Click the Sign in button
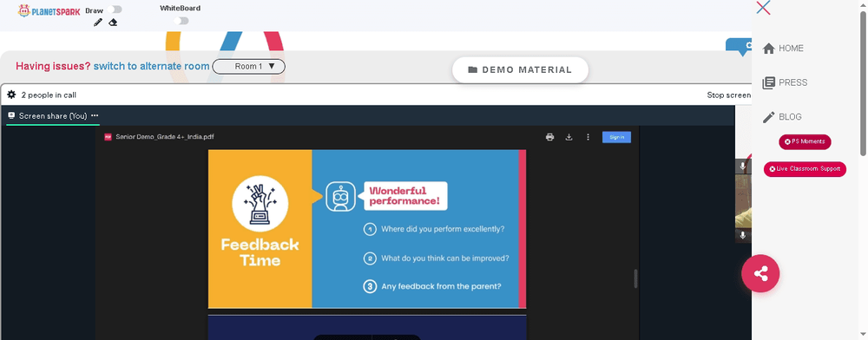This screenshot has width=868, height=340. tap(616, 137)
